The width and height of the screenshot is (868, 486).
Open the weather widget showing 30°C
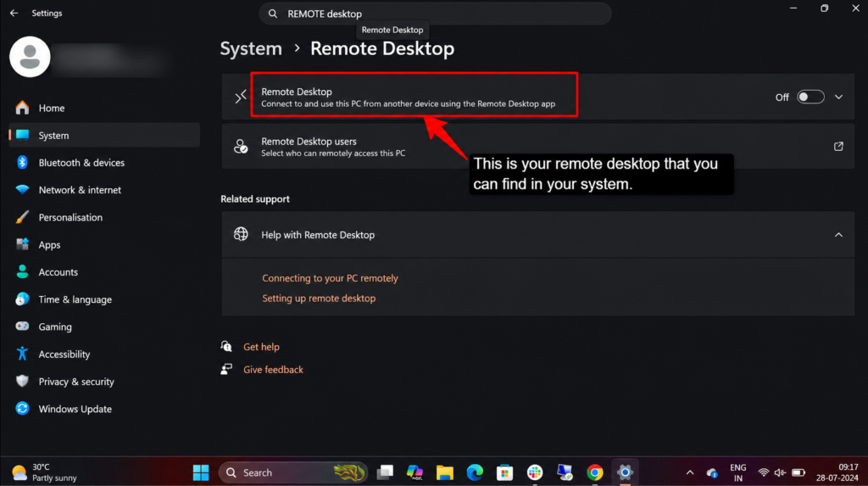pyautogui.click(x=45, y=472)
